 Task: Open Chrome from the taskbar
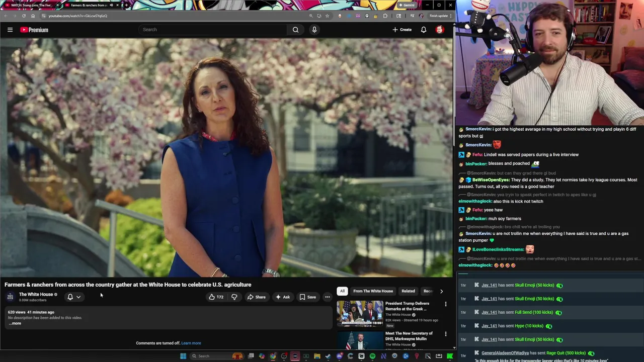click(x=273, y=356)
